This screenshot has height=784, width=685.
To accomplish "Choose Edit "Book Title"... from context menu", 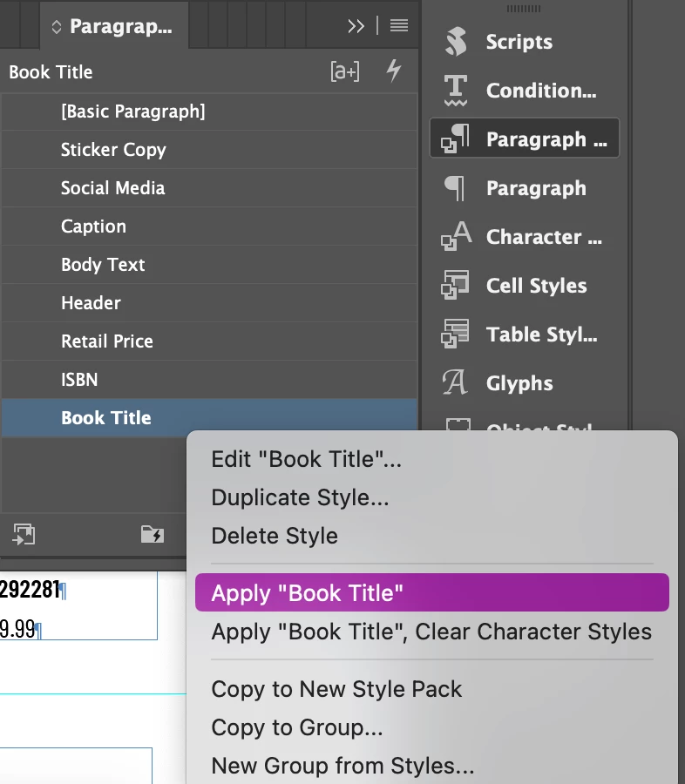I will [431, 459].
